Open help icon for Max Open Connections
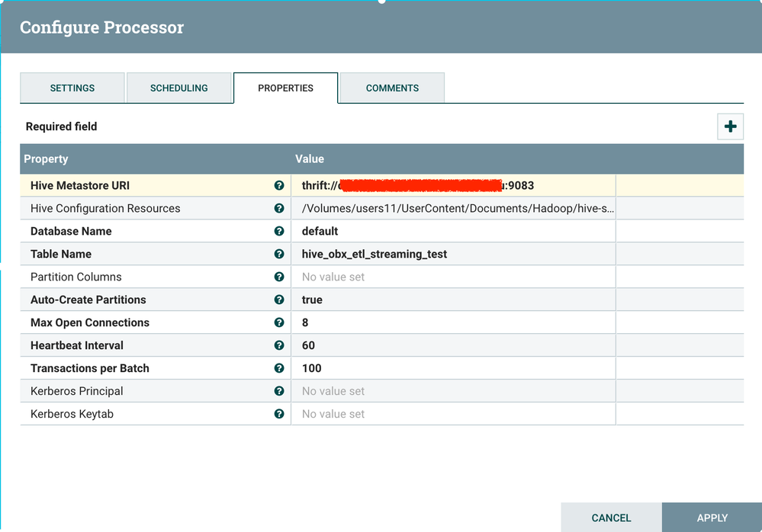This screenshot has width=762, height=532. pos(279,322)
